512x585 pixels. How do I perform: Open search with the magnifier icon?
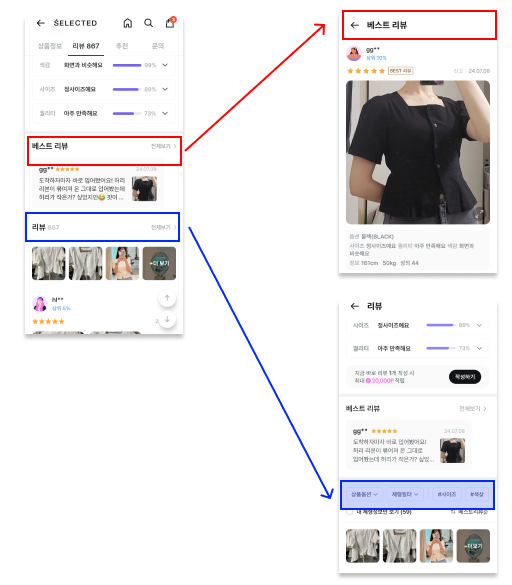(149, 23)
